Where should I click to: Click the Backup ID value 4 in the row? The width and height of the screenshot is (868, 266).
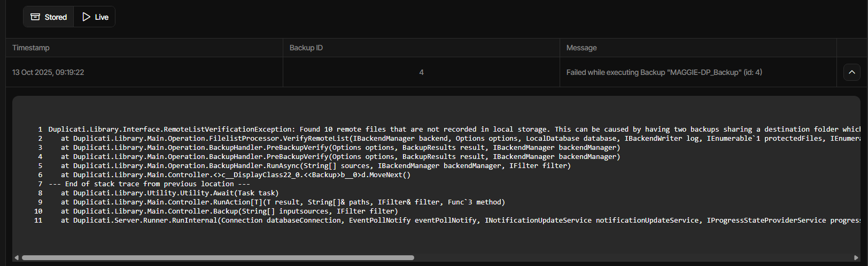point(421,72)
